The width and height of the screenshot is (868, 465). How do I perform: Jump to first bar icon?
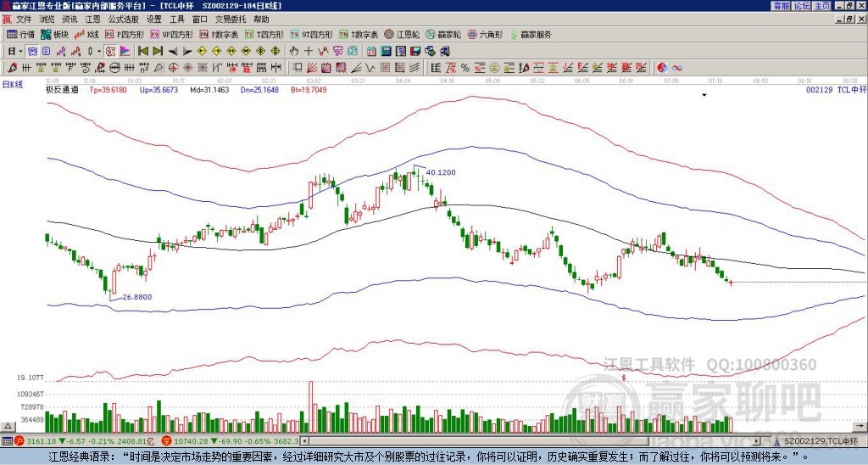tap(142, 52)
